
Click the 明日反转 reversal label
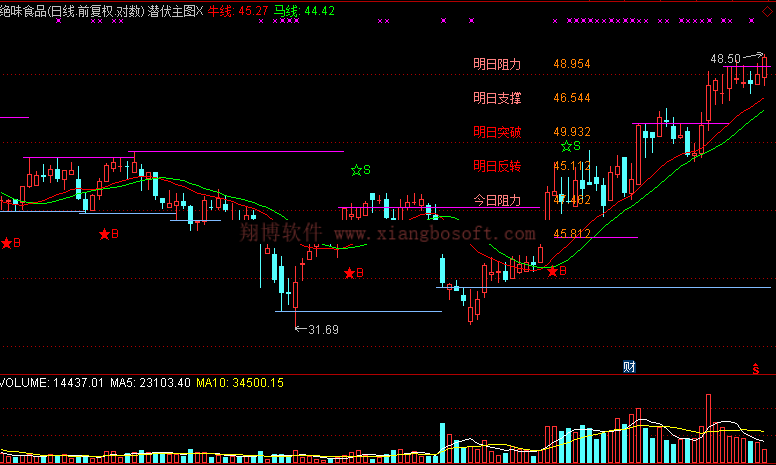[x=497, y=166]
